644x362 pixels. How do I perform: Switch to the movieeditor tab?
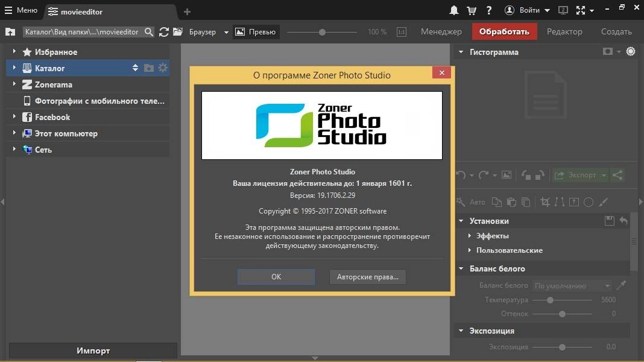pos(111,11)
